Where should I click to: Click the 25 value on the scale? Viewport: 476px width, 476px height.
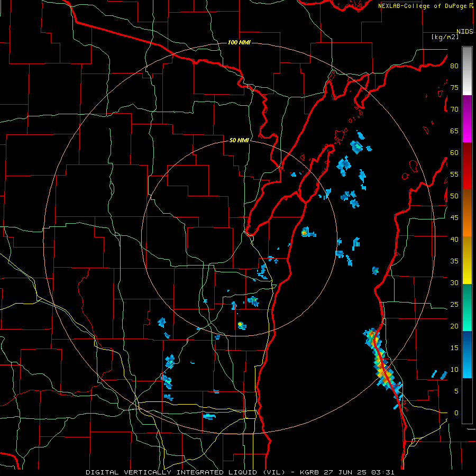(x=454, y=305)
